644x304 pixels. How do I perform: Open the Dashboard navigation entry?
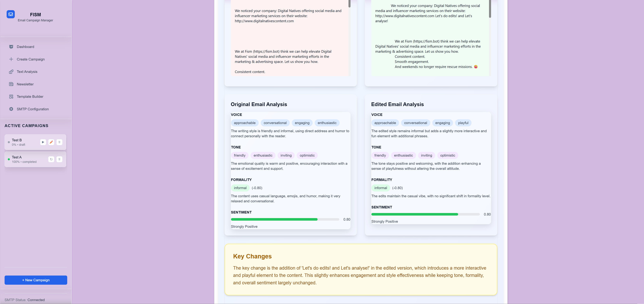click(25, 47)
